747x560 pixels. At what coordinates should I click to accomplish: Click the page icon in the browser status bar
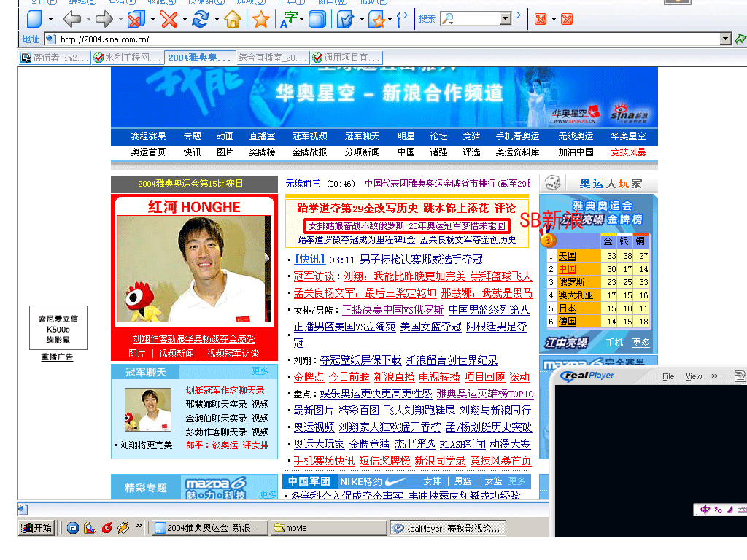pyautogui.click(x=23, y=509)
